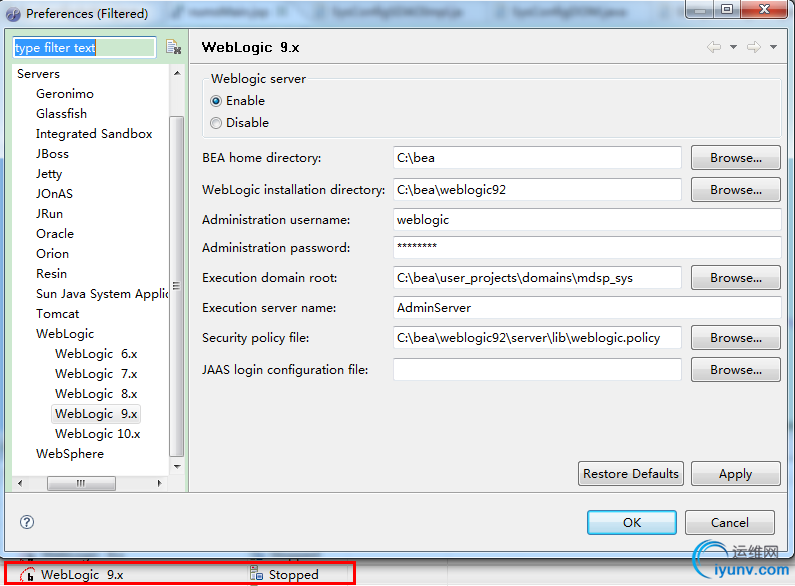Open the back history dropdown arrow
795x586 pixels.
[733, 47]
